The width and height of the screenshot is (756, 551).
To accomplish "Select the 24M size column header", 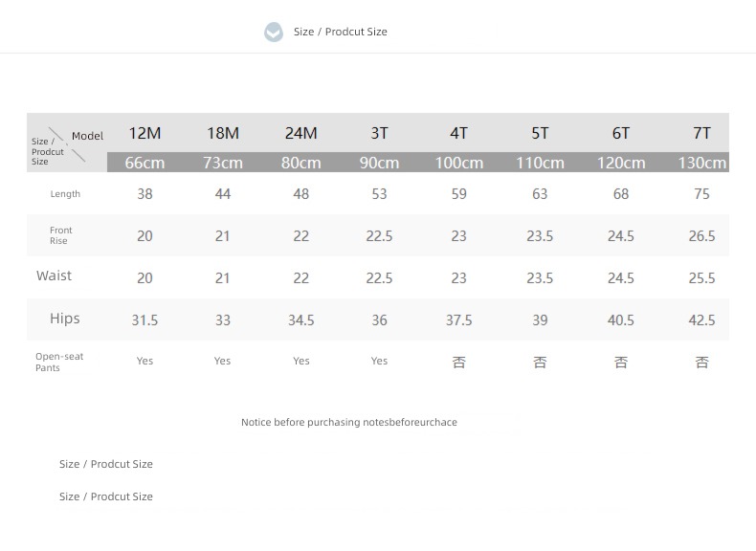I will (300, 133).
